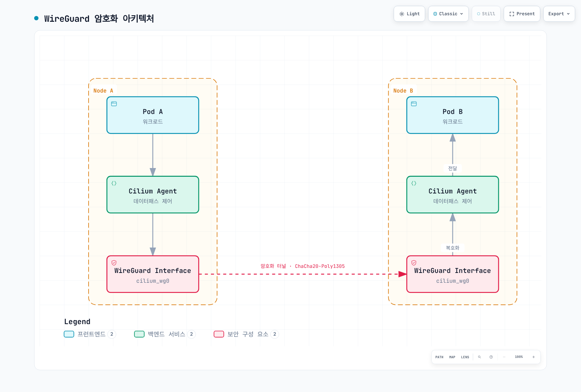581x392 pixels.
Task: Click the zoom out minus button
Action: (x=504, y=357)
